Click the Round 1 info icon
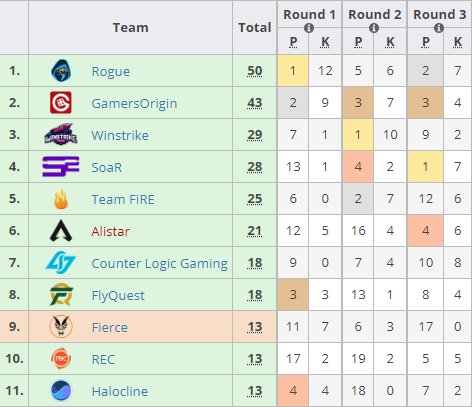 click(x=309, y=28)
